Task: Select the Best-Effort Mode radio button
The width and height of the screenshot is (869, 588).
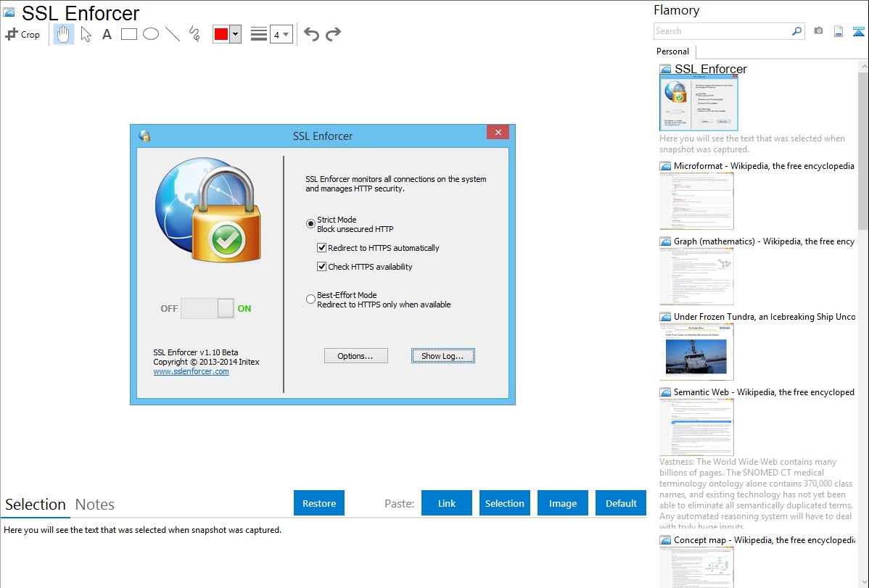Action: [311, 299]
